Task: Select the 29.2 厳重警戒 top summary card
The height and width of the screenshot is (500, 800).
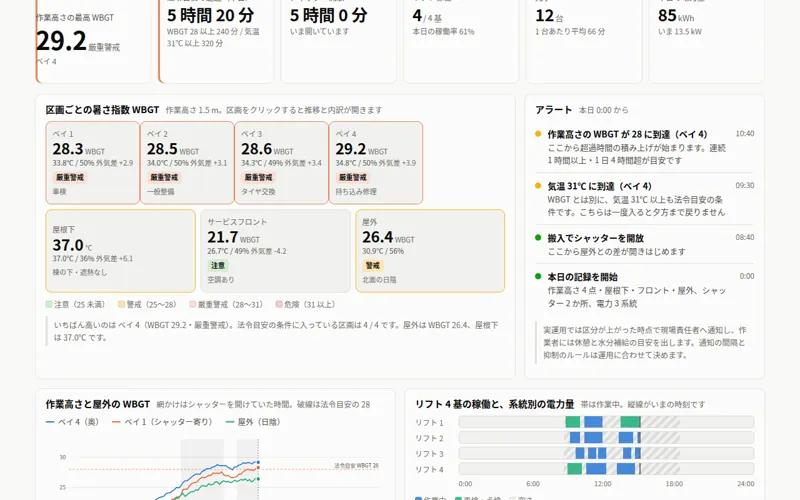Action: 93,41
